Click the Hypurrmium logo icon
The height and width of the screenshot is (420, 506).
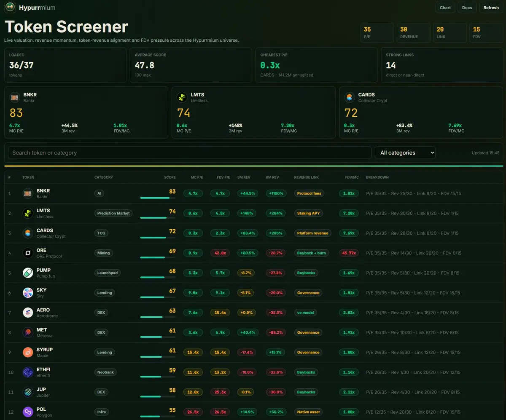pos(10,8)
